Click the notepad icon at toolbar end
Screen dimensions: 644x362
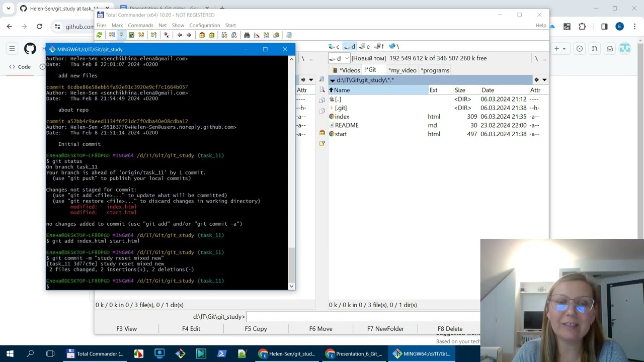pos(289,35)
